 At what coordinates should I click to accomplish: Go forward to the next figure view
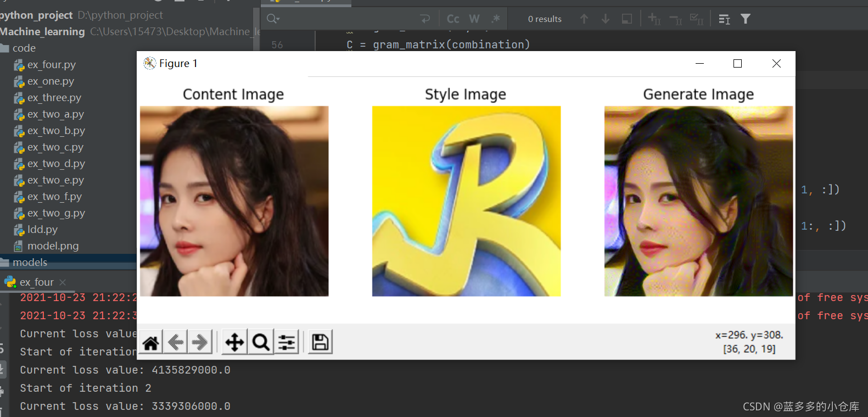[200, 342]
